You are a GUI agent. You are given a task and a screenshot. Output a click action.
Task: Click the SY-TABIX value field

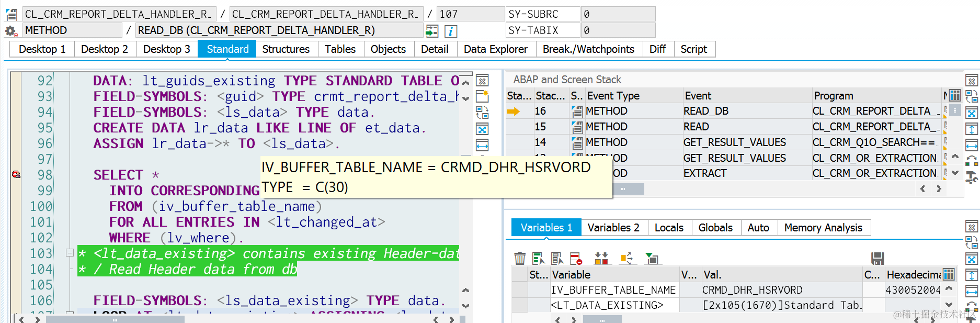(618, 30)
